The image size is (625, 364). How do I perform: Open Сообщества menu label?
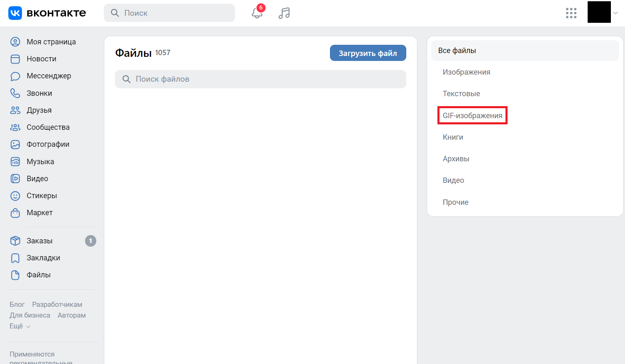click(48, 127)
